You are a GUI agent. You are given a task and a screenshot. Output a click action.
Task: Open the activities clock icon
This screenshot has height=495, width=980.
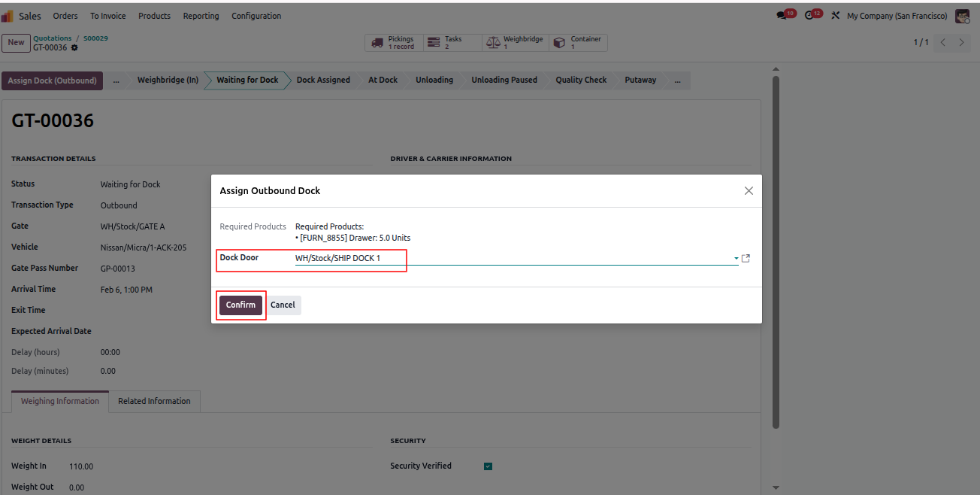(x=810, y=15)
